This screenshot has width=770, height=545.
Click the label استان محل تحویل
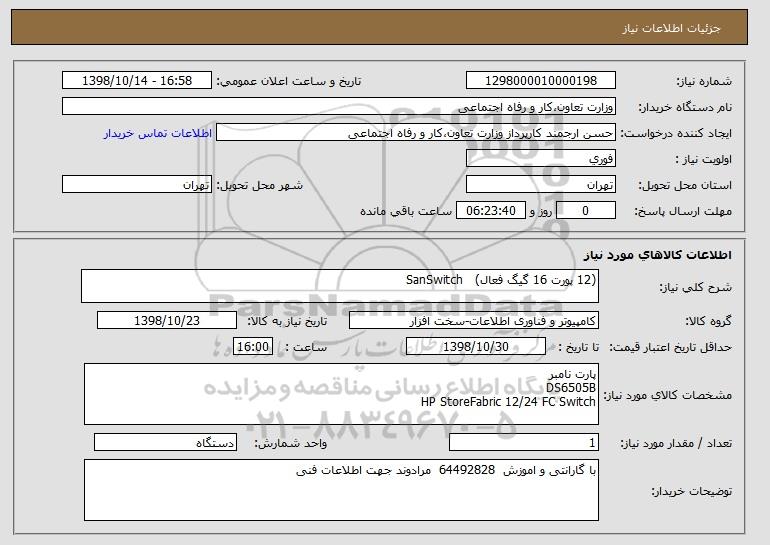pos(685,185)
